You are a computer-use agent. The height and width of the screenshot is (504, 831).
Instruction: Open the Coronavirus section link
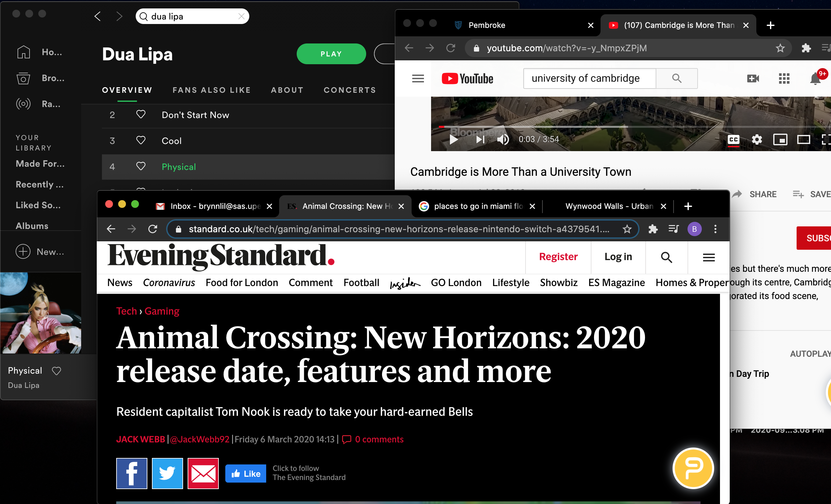(169, 283)
